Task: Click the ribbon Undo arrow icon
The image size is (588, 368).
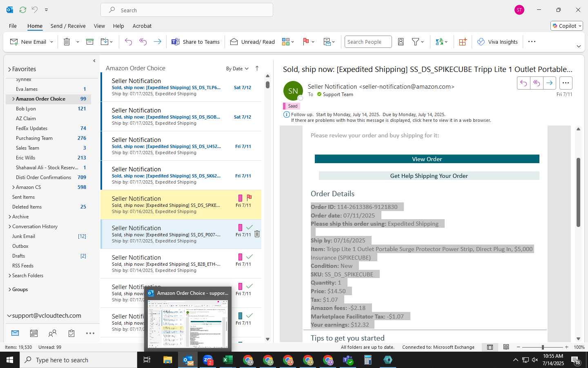Action: tap(128, 42)
